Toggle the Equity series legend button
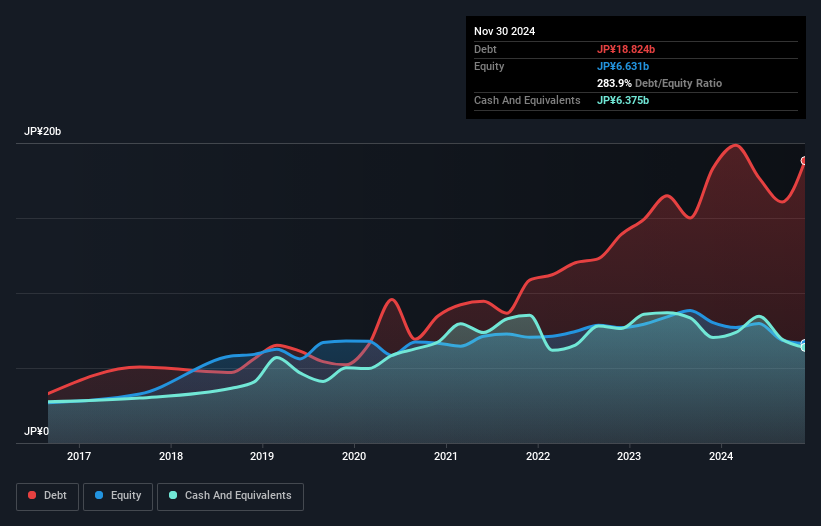821x526 pixels. coord(118,496)
